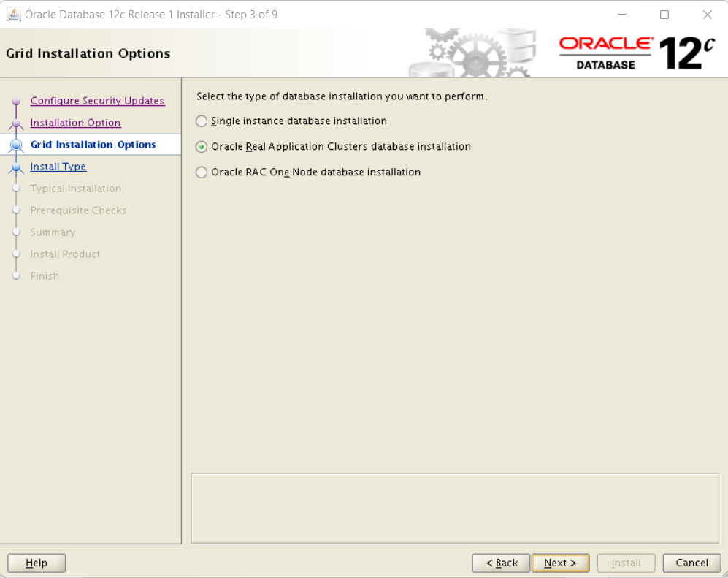Viewport: 728px width, 578px height.
Task: Jump to Install Type step link
Action: point(58,167)
